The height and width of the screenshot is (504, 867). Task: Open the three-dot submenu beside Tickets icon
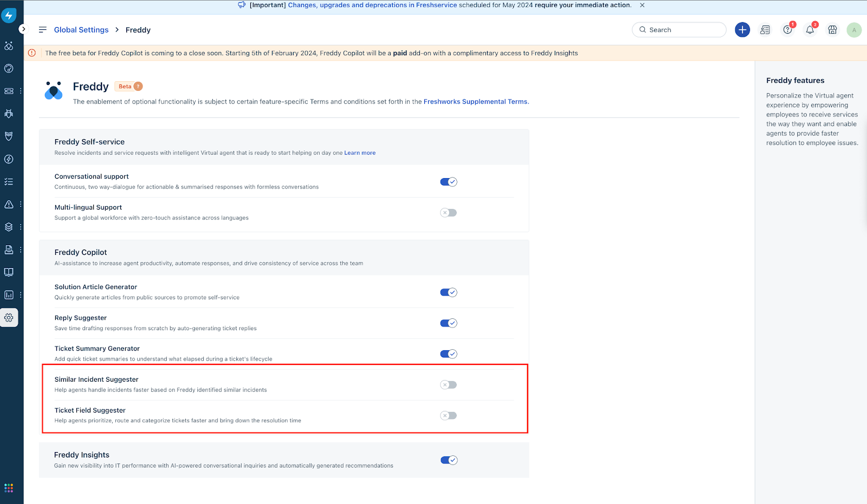(x=21, y=91)
